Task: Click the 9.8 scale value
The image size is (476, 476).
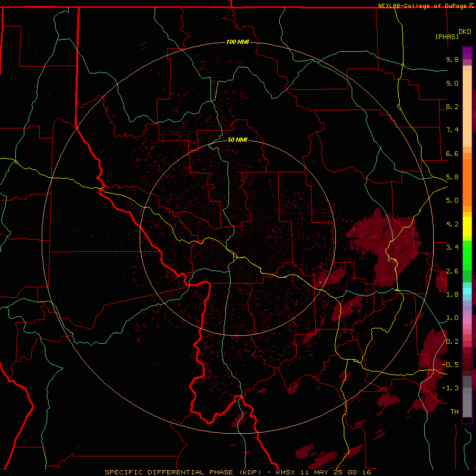Action: tap(452, 59)
